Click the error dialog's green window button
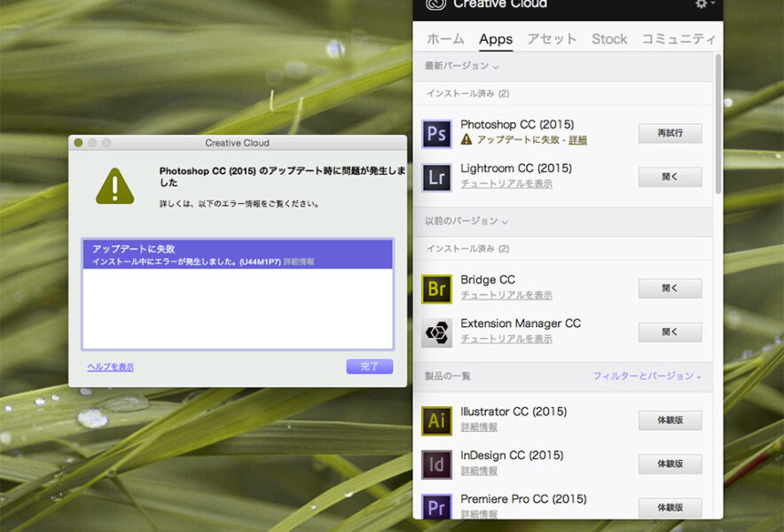Screen dimensions: 784x532 pos(78,143)
